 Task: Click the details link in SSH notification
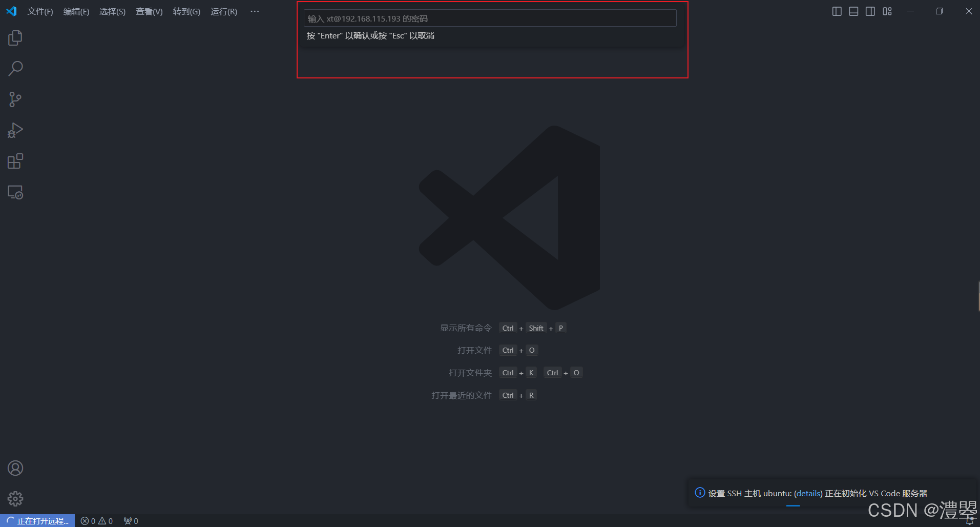pyautogui.click(x=808, y=493)
